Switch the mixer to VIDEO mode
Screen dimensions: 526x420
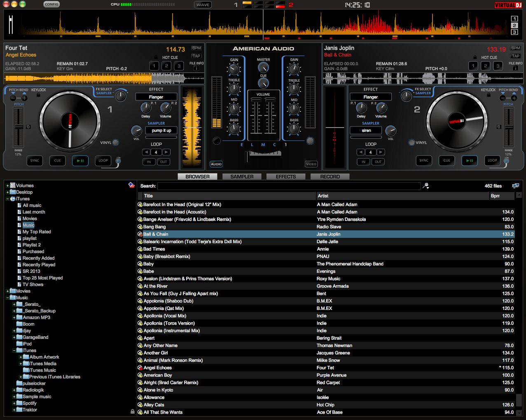pyautogui.click(x=311, y=164)
